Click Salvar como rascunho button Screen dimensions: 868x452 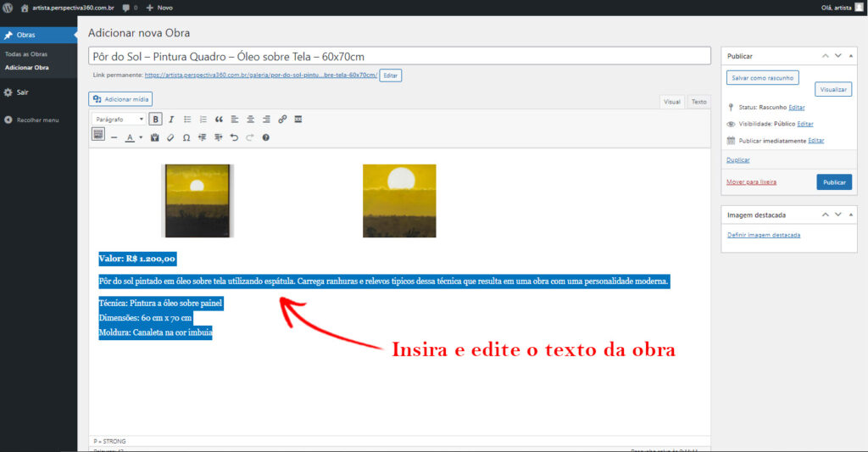click(x=762, y=77)
